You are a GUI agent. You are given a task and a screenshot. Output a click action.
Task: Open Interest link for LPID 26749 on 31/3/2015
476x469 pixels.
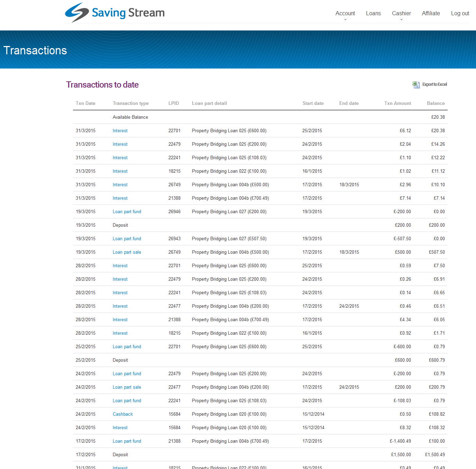tap(120, 184)
